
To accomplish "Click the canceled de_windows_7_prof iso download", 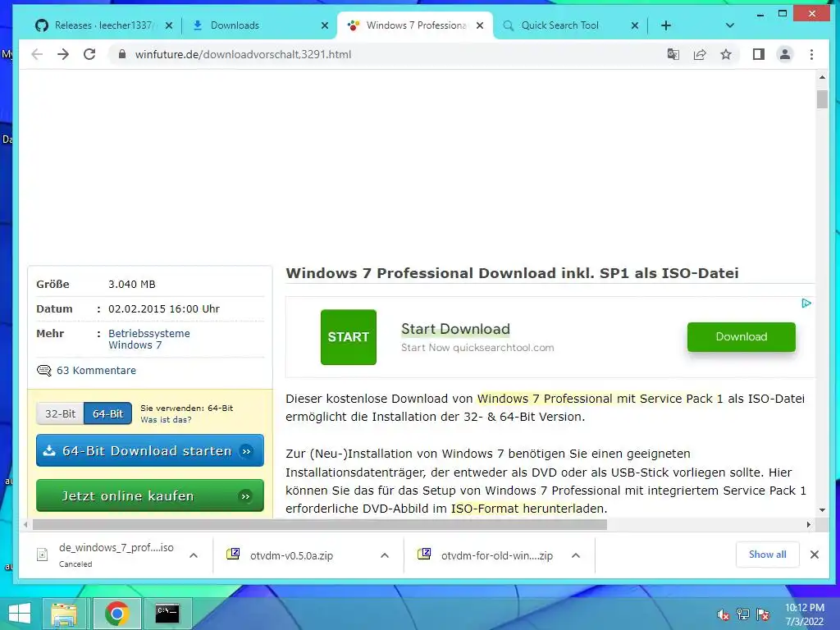I will tap(104, 555).
